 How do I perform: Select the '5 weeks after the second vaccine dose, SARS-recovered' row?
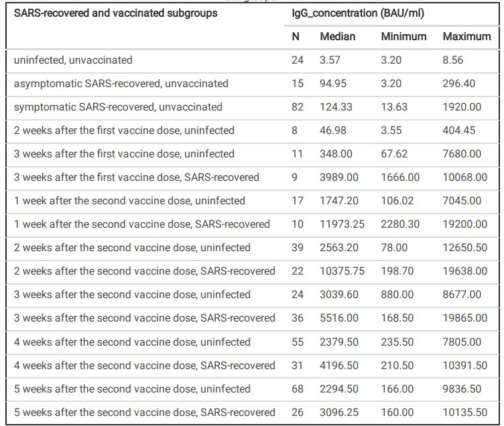pyautogui.click(x=144, y=412)
